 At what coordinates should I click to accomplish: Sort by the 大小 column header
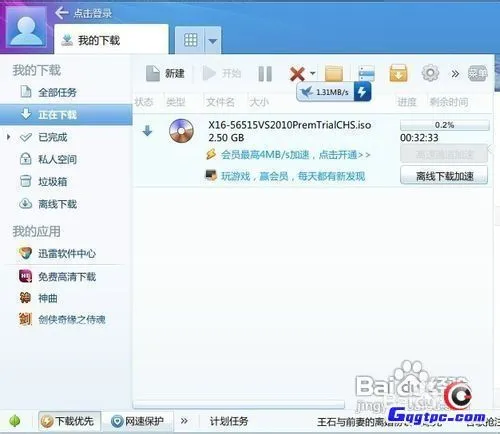259,102
